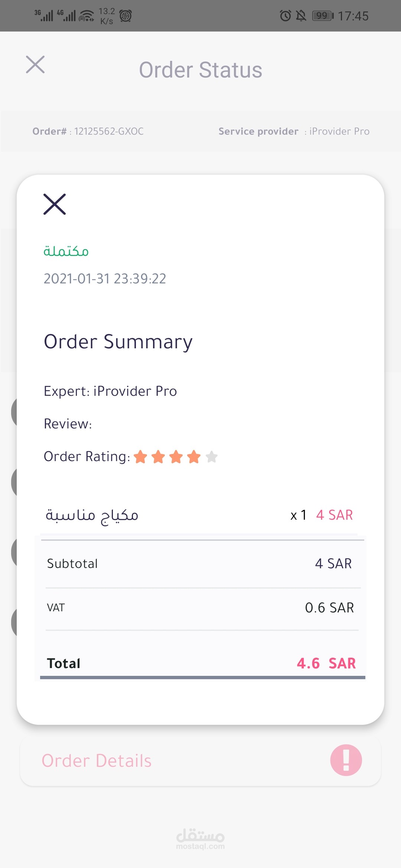Tap the alarm clock status icon

(285, 16)
